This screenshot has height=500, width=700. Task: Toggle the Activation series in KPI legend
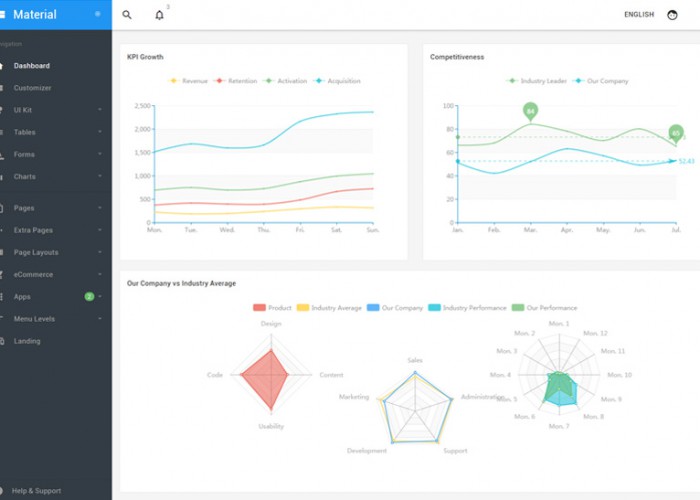(x=285, y=81)
